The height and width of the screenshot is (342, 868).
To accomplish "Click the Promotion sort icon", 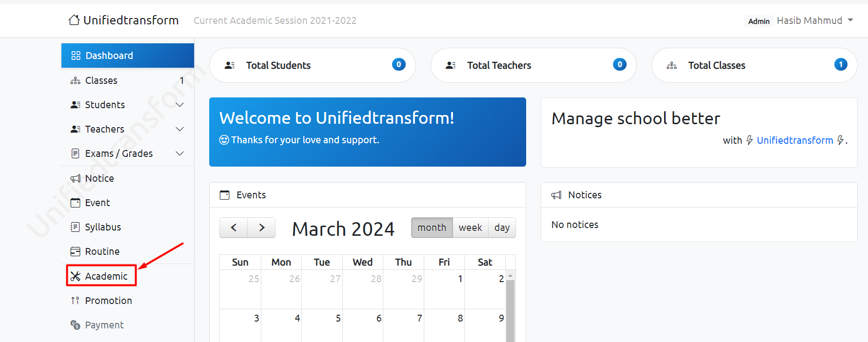I will tap(75, 301).
